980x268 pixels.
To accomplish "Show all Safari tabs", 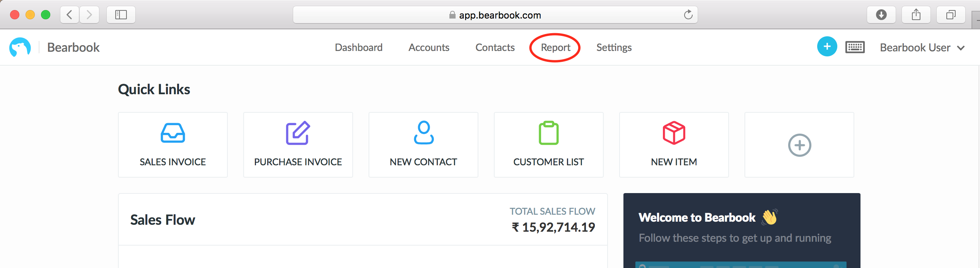I will click(x=951, y=15).
